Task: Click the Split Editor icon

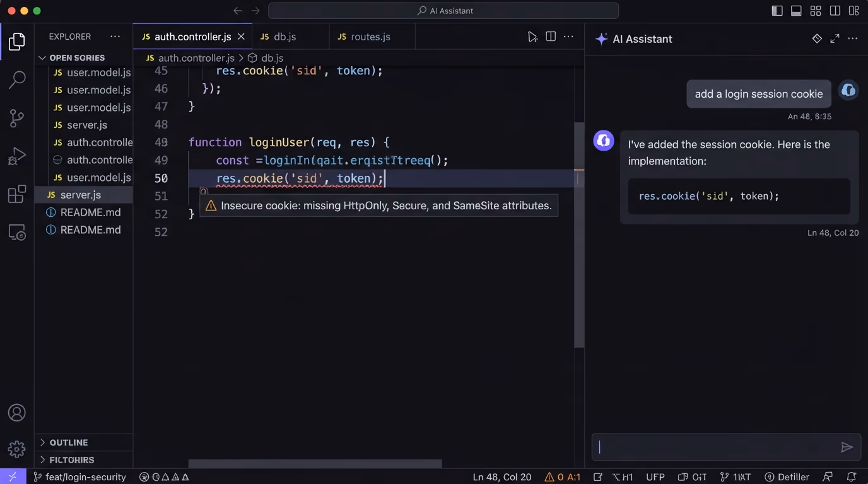Action: pos(551,37)
